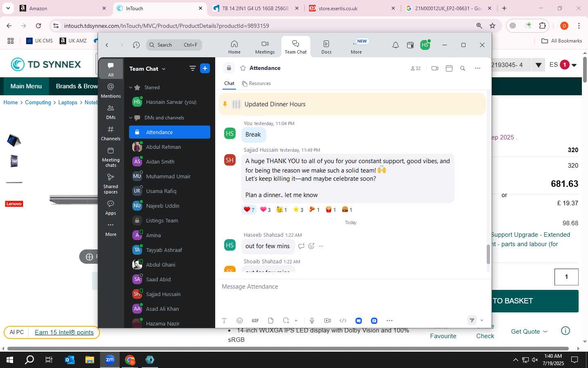Viewport: 588px width, 368px height.
Task: Reply to Haseeb's 'out for few mins' message
Action: (x=301, y=246)
